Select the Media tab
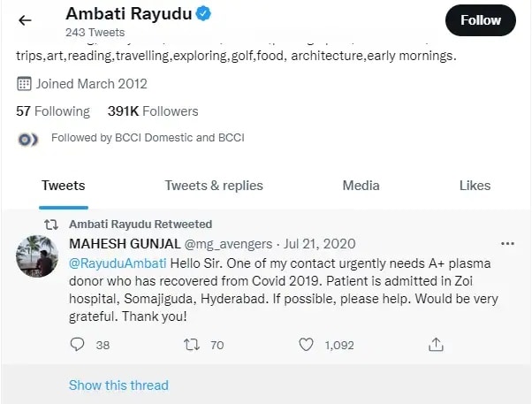This screenshot has height=404, width=532. 361,185
